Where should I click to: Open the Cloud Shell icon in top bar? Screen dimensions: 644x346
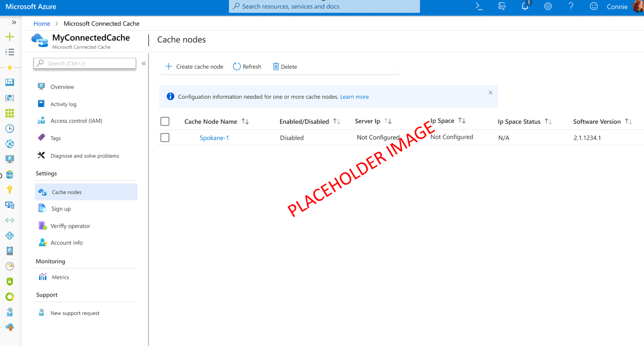pyautogui.click(x=479, y=6)
